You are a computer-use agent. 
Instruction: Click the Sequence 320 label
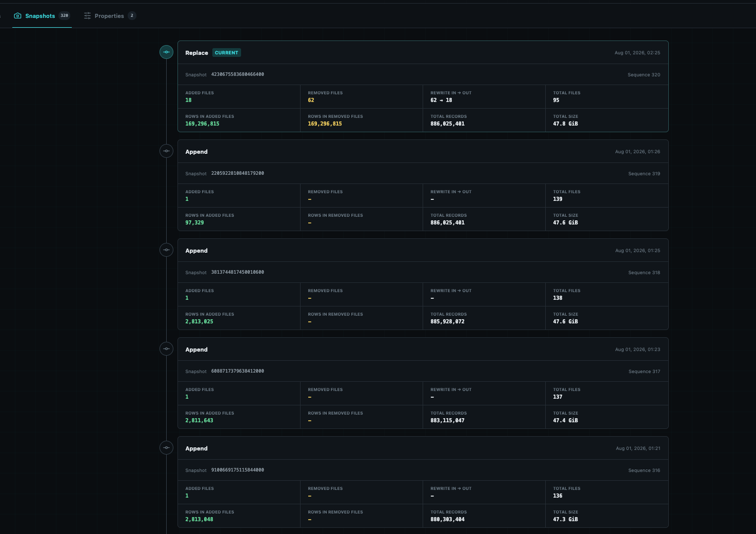[x=644, y=75]
